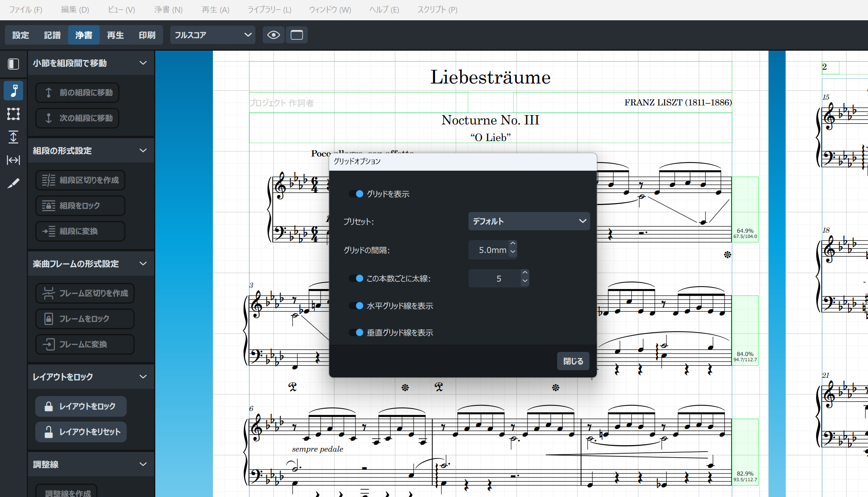Select the graphic editing note tool
The image size is (868, 497).
(13, 90)
